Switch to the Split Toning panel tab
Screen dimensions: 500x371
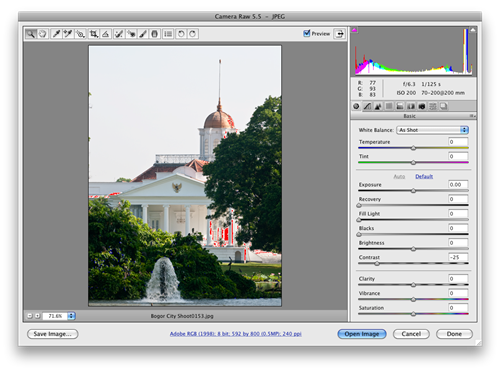pyautogui.click(x=400, y=106)
